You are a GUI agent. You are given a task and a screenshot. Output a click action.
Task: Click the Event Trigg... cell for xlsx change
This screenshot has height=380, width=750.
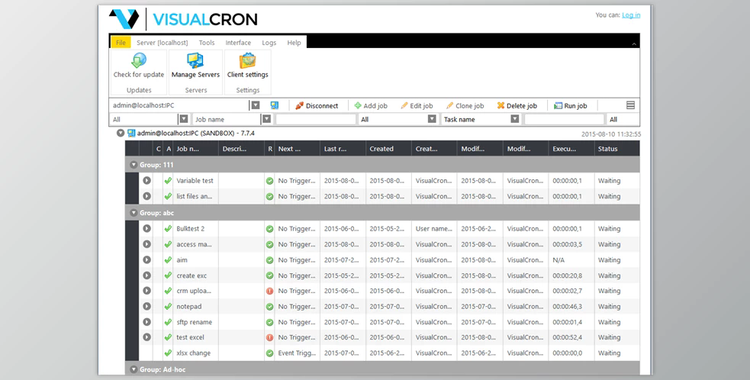coord(297,353)
